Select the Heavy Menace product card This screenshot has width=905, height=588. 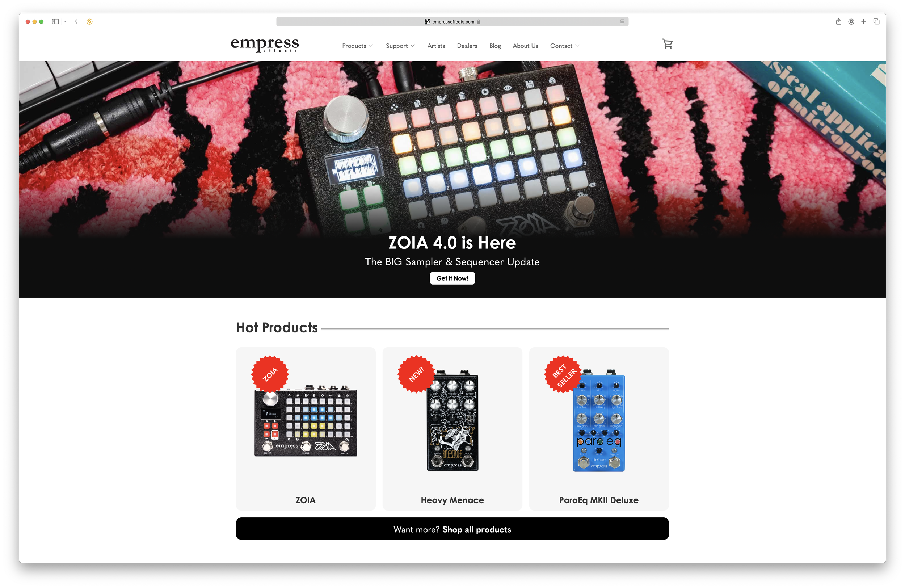click(452, 429)
